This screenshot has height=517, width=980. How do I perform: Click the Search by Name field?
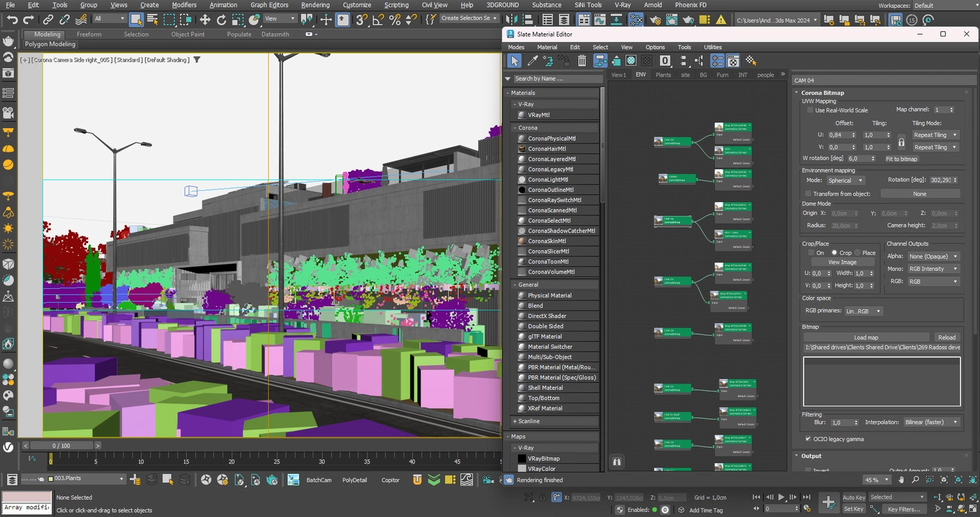click(554, 78)
